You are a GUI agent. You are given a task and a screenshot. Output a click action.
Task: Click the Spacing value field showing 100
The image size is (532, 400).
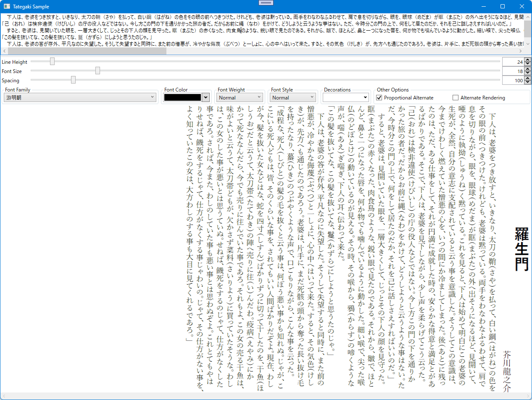[x=513, y=80]
